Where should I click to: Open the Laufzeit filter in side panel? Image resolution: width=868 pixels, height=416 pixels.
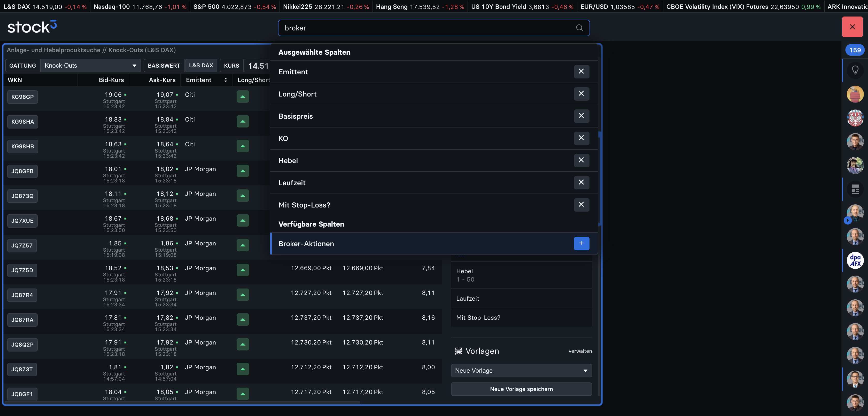point(521,299)
